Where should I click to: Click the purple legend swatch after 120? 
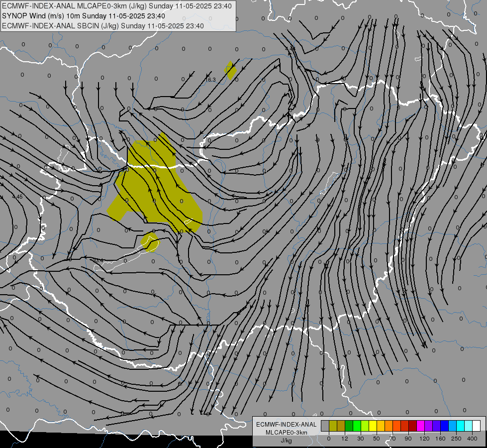[x=429, y=426]
